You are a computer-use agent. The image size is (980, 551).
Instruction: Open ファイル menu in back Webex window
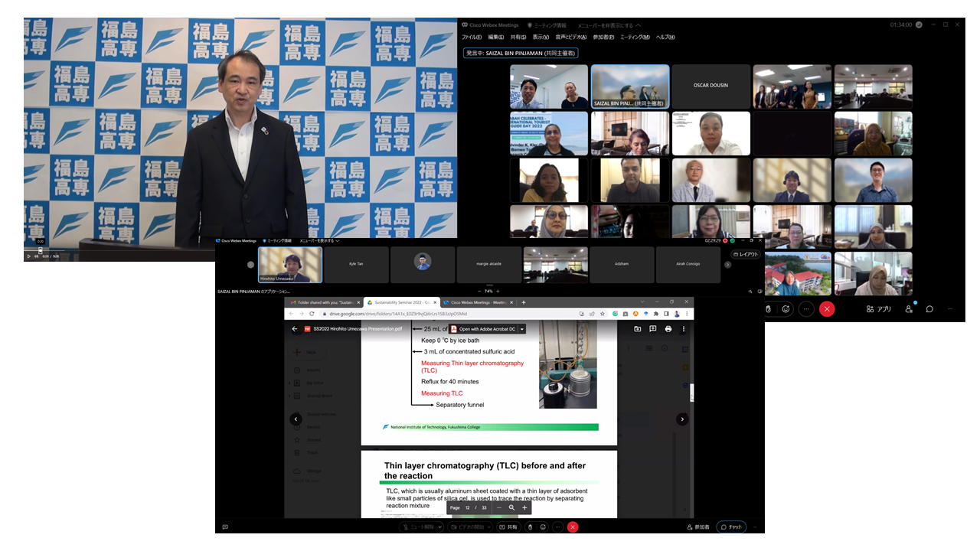[472, 37]
